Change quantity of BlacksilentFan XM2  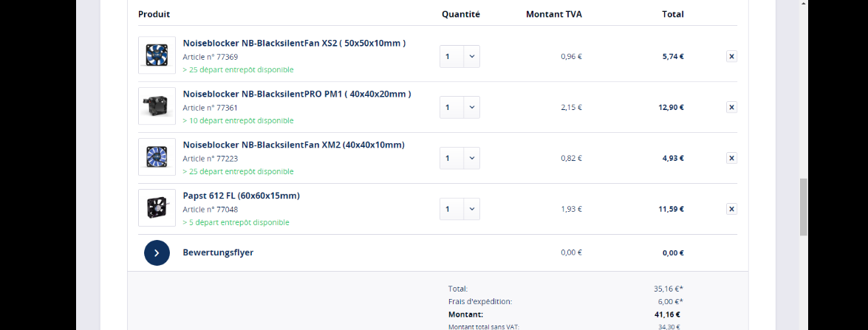point(459,158)
